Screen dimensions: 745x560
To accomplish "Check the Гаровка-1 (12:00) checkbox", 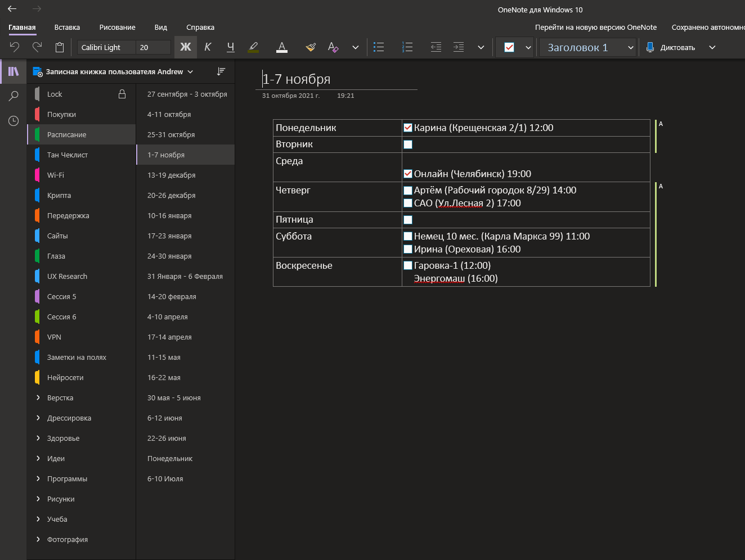I will tap(408, 265).
